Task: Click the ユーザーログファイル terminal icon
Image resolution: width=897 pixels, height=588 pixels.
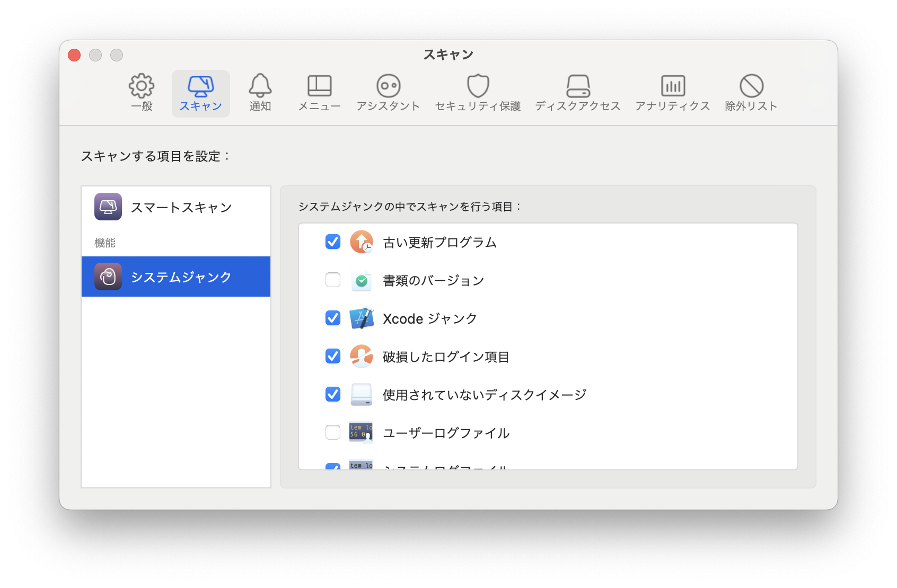Action: tap(361, 433)
